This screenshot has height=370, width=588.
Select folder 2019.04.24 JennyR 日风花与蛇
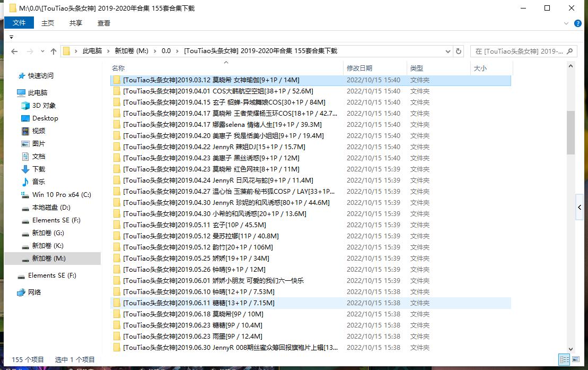tap(311, 180)
